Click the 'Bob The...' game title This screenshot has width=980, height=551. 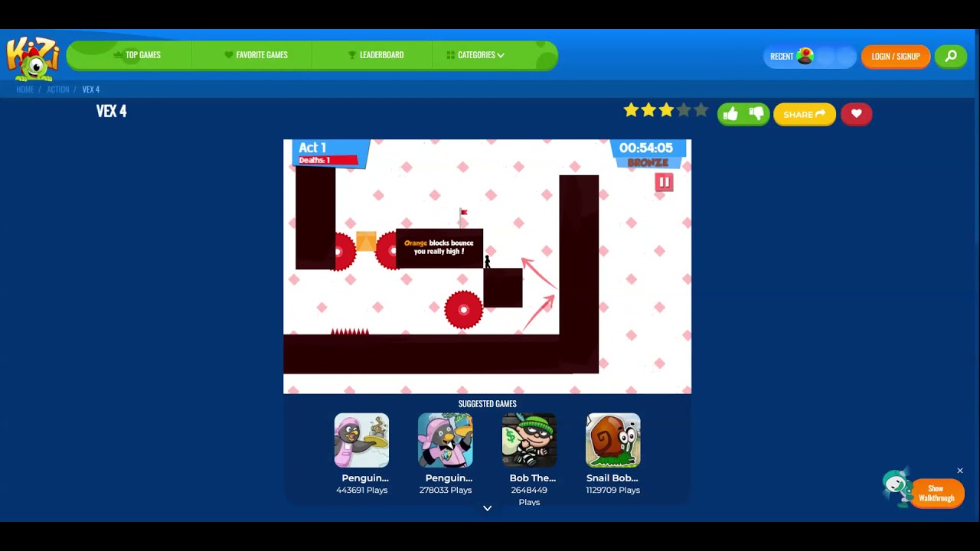[x=532, y=478]
